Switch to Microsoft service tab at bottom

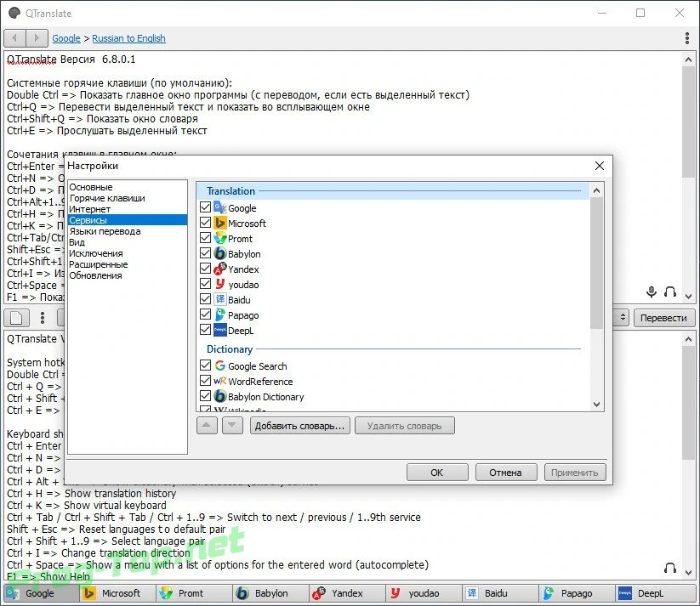[118, 593]
